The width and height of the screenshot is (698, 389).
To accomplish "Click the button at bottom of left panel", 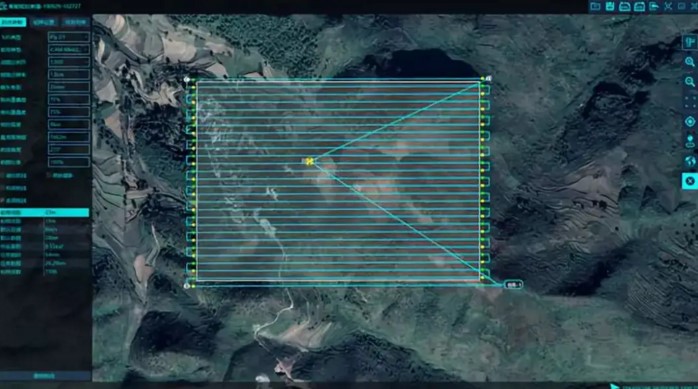I will 45,376.
